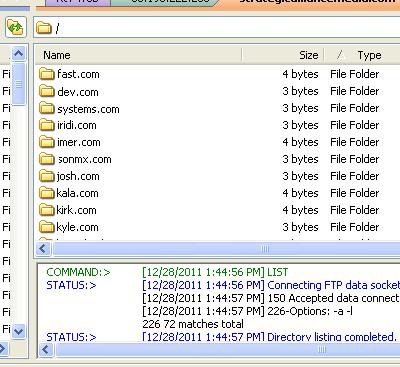Image resolution: width=400 pixels, height=367 pixels.
Task: Select the kyle.com folder icon
Action: [47, 227]
